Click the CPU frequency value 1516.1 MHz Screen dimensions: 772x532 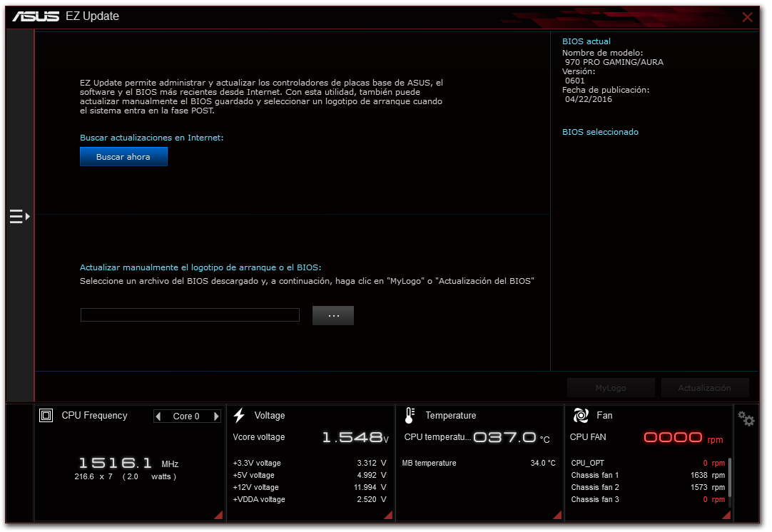click(x=128, y=464)
